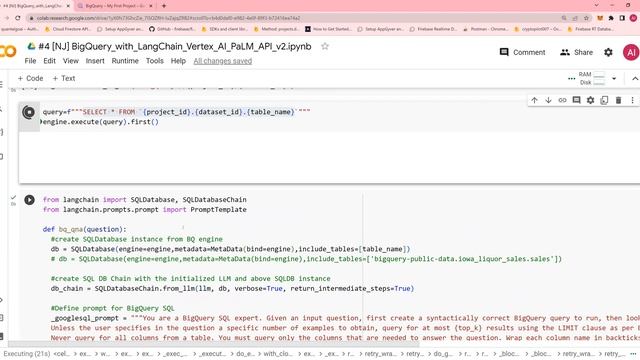640x360 pixels.
Task: Open the Tools menu
Action: pyautogui.click(x=155, y=61)
